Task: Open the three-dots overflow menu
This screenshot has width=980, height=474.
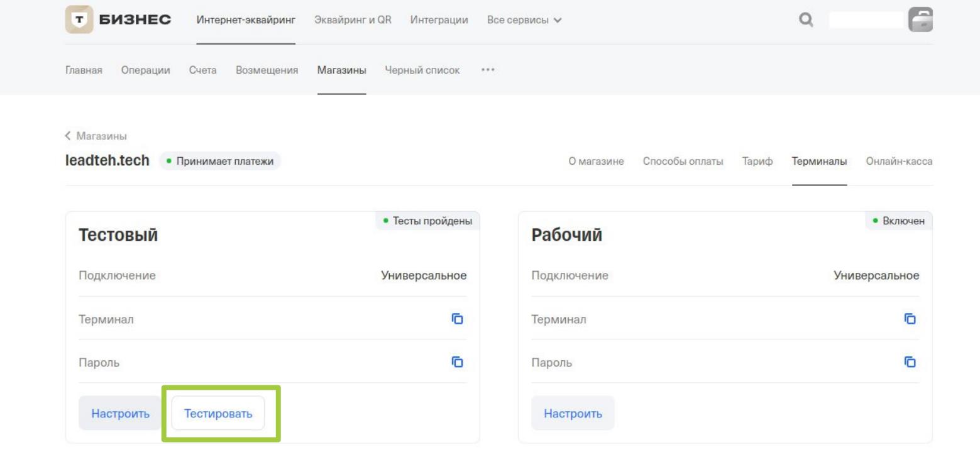Action: coord(486,70)
